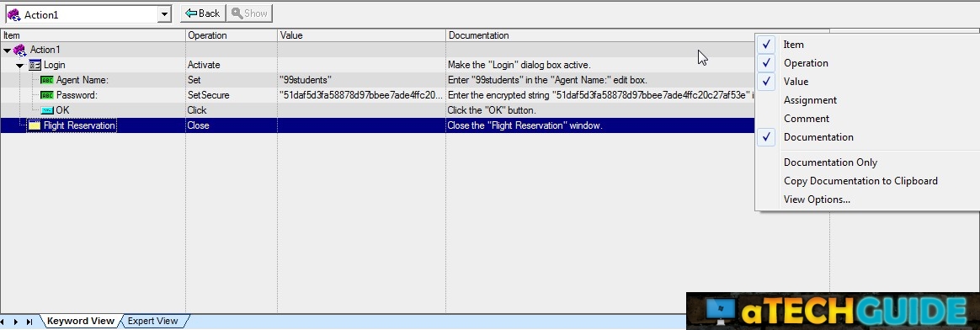
Task: Click the Agent Name documentation text
Action: pos(547,80)
